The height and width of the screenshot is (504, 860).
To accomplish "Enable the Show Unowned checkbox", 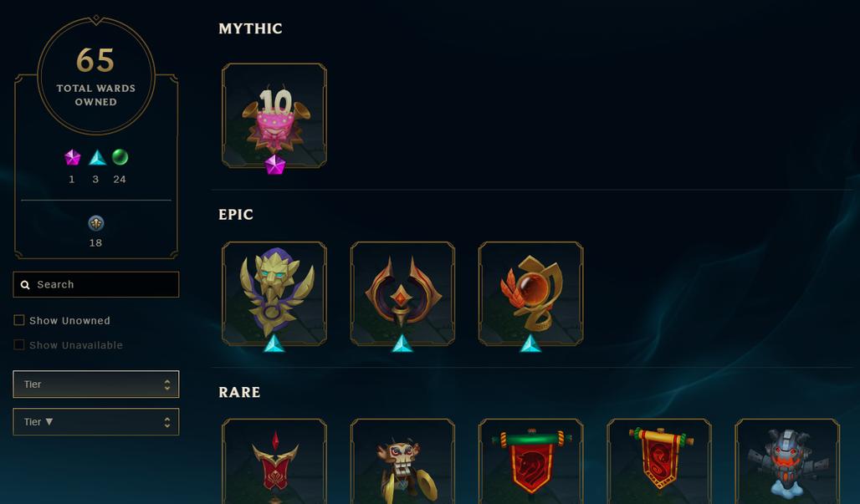I will 19,320.
